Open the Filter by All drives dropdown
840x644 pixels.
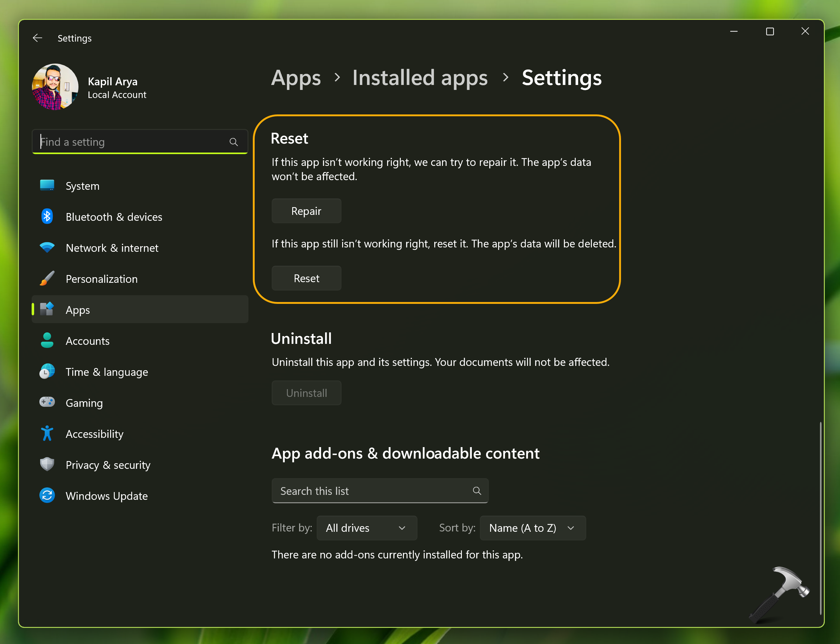pyautogui.click(x=367, y=528)
